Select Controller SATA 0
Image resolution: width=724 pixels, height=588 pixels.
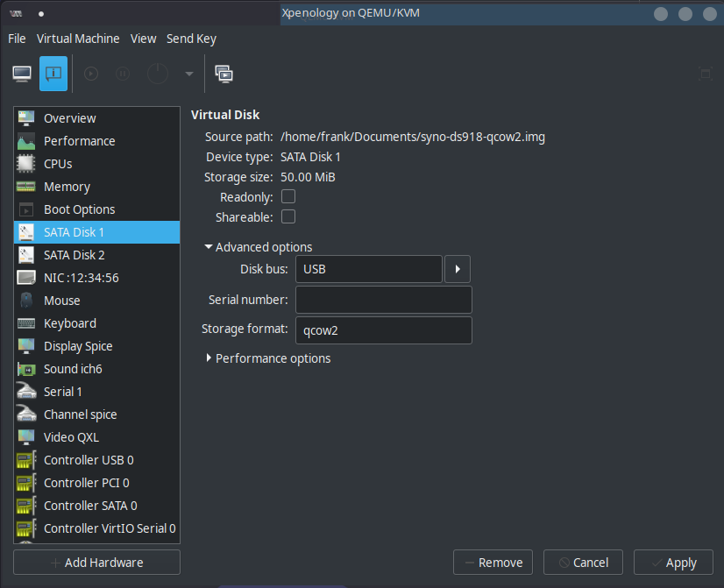97,506
